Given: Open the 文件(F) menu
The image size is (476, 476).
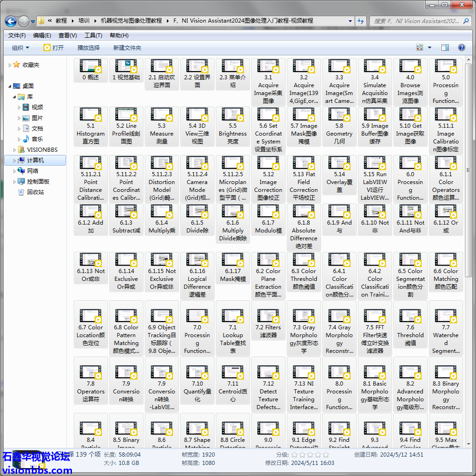Looking at the screenshot, I should click(x=17, y=36).
